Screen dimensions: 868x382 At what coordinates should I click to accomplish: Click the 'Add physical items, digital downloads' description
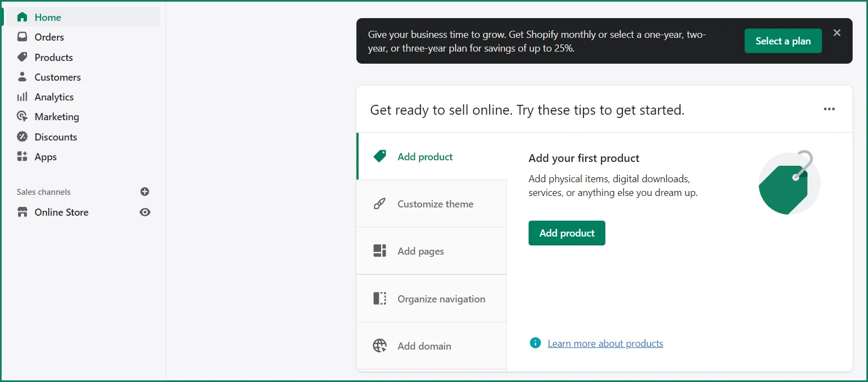[x=613, y=186]
